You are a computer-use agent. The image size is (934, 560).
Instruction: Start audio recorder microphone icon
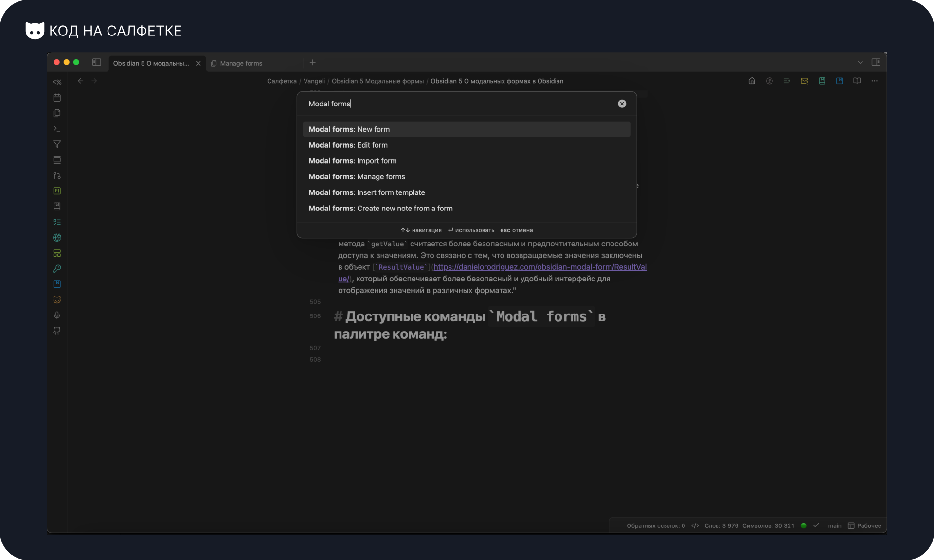[57, 315]
